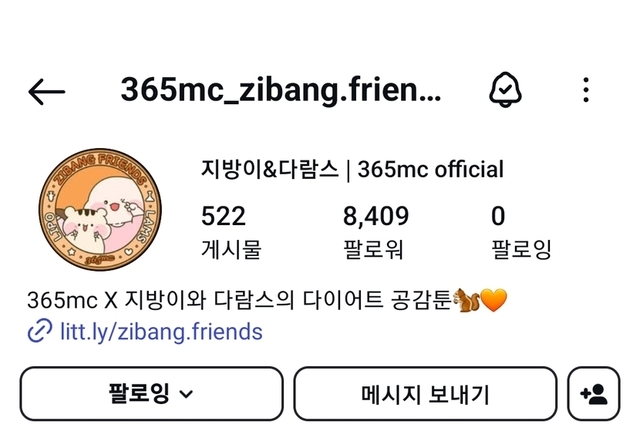
Task: Open the 8,409 followers list
Action: click(x=375, y=232)
